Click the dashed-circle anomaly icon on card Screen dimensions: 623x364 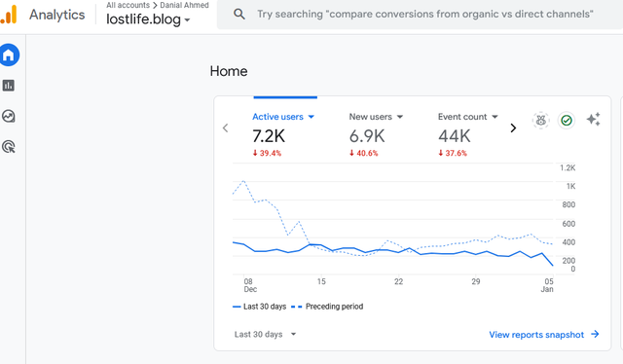coord(541,120)
